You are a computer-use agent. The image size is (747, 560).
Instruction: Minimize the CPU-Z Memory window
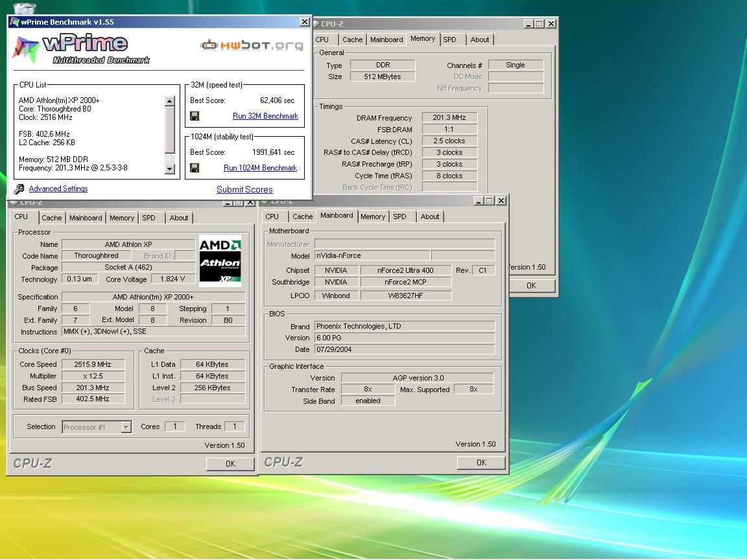click(528, 24)
